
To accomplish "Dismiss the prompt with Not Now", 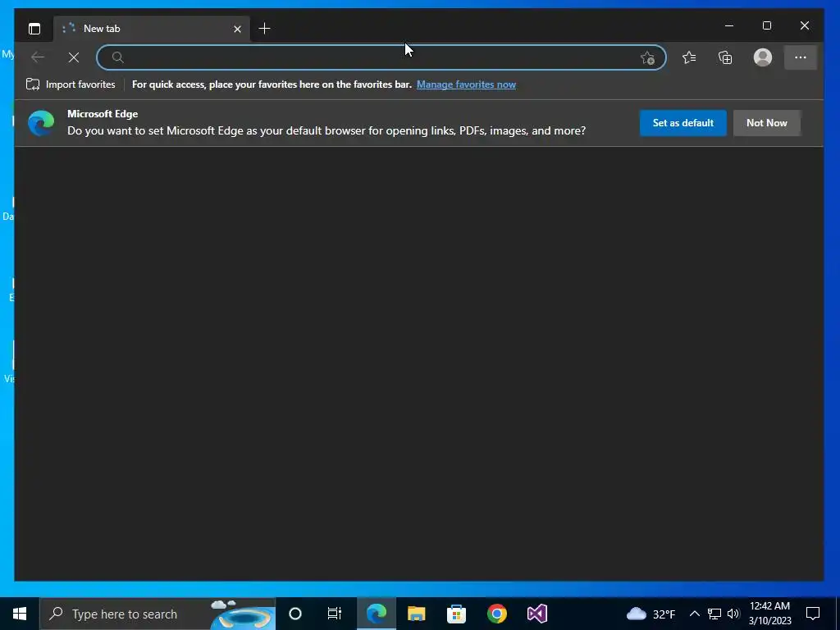I will point(767,123).
